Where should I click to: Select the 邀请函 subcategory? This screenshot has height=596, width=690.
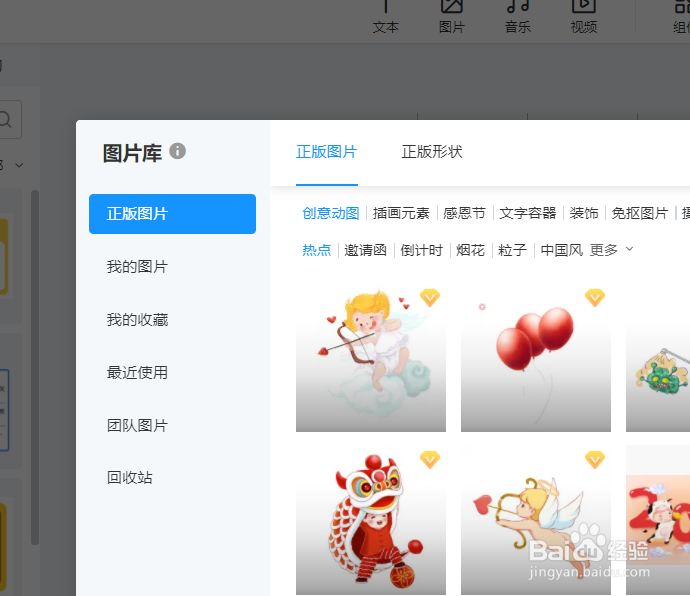click(365, 250)
